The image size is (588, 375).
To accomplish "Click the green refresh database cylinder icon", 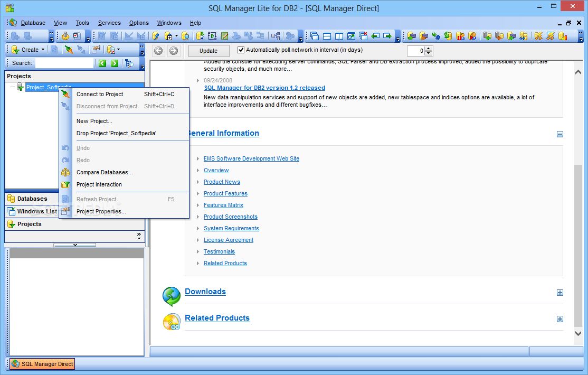I will [448, 36].
